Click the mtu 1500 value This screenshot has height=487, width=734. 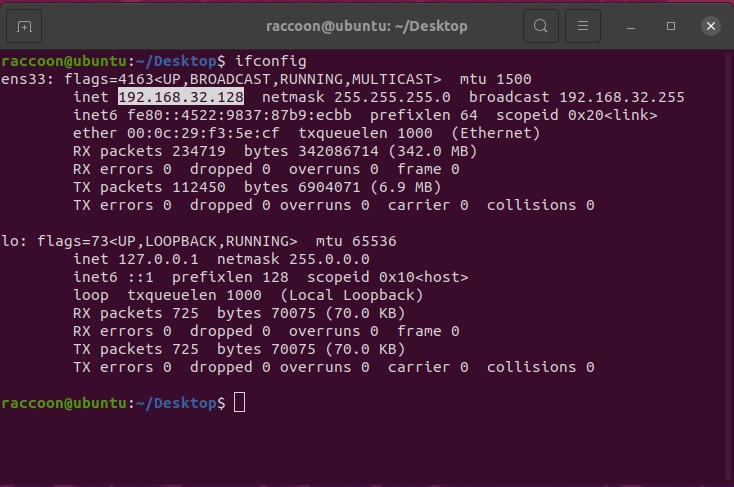point(495,79)
